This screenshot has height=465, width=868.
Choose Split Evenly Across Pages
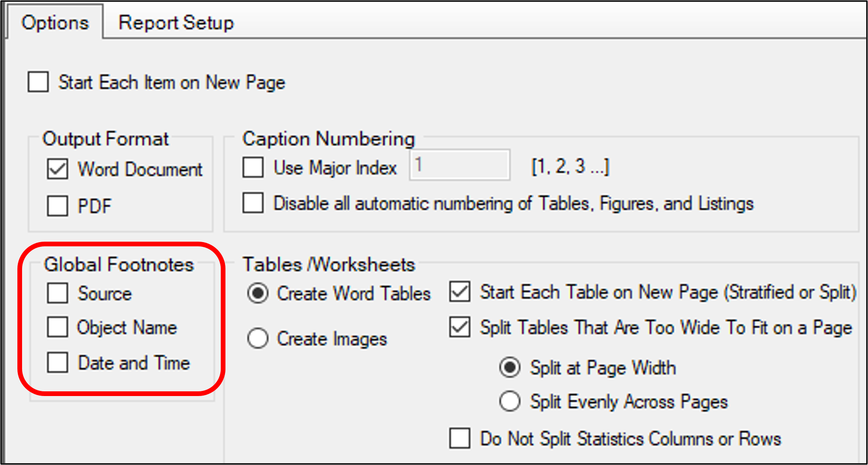pyautogui.click(x=510, y=402)
